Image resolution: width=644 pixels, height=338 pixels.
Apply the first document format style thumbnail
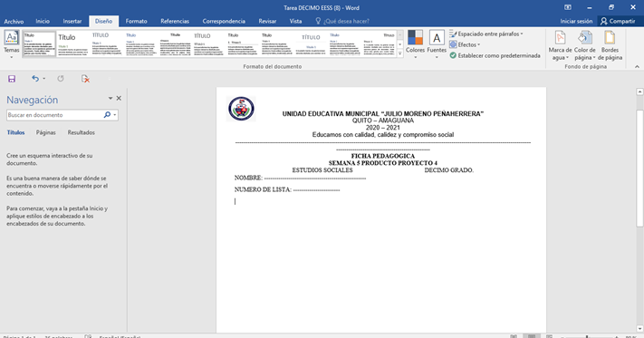(x=39, y=43)
